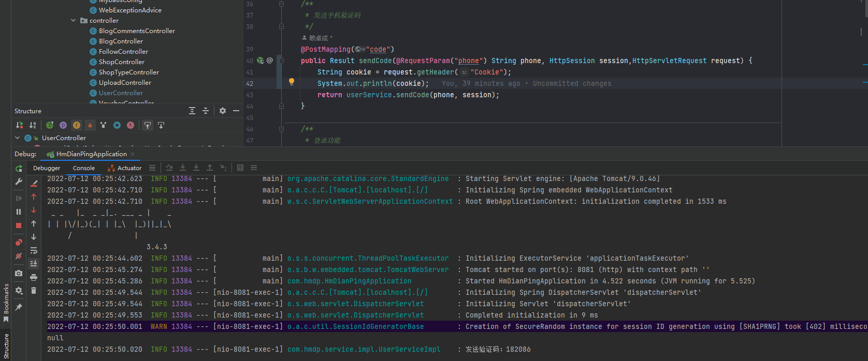This screenshot has height=361, width=868.
Task: Switch to Console tab
Action: 84,168
